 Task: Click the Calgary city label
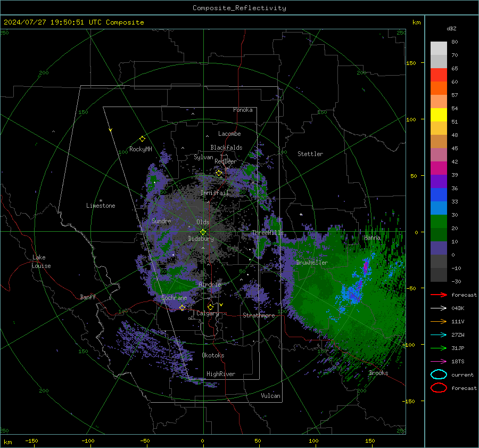pyautogui.click(x=208, y=313)
